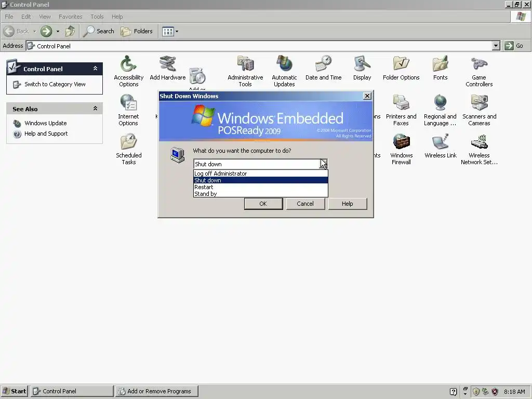Image resolution: width=532 pixels, height=399 pixels.
Task: Open Add Hardware icon
Action: 168,68
